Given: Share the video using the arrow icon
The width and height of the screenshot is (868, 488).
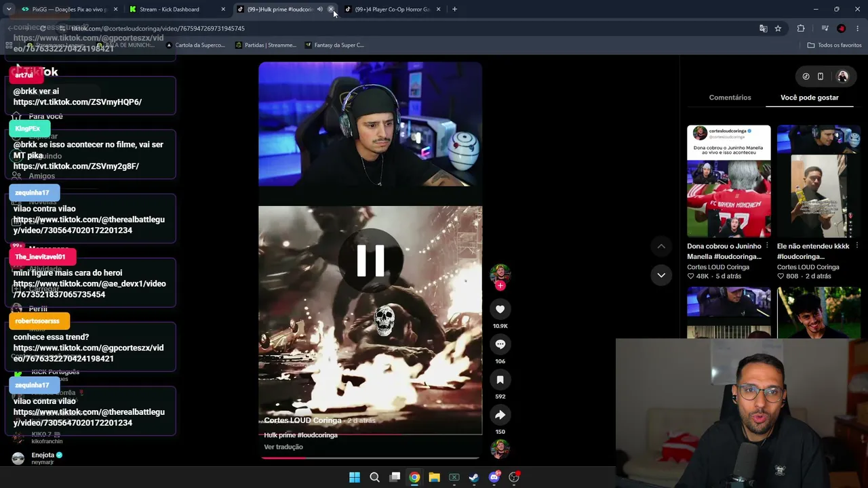Looking at the screenshot, I should 500,415.
